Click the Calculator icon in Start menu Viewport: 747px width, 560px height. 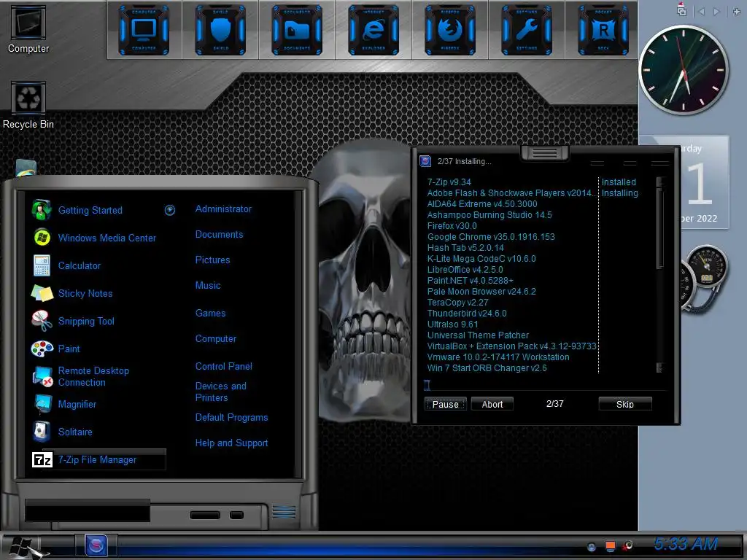tap(42, 265)
